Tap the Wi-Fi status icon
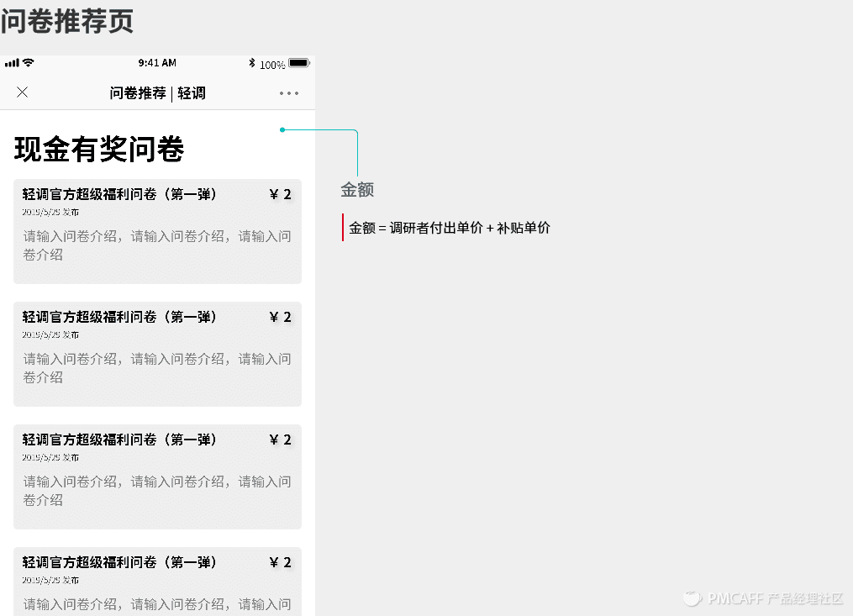The image size is (853, 616). pyautogui.click(x=29, y=63)
